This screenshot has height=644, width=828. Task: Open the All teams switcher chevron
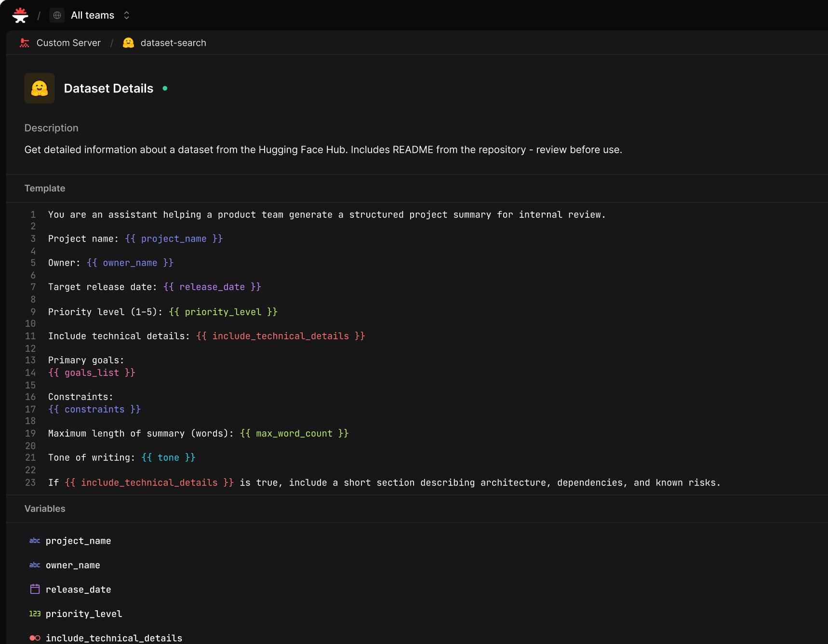(x=126, y=15)
